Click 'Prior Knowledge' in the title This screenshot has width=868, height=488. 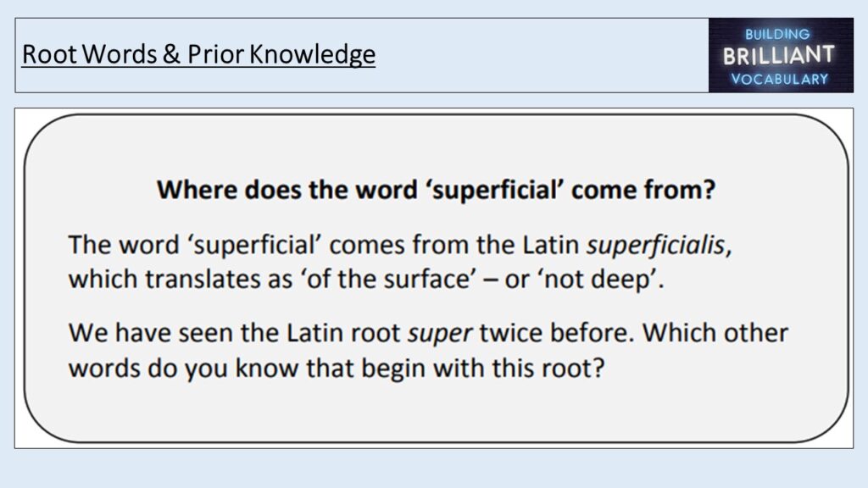tap(281, 54)
